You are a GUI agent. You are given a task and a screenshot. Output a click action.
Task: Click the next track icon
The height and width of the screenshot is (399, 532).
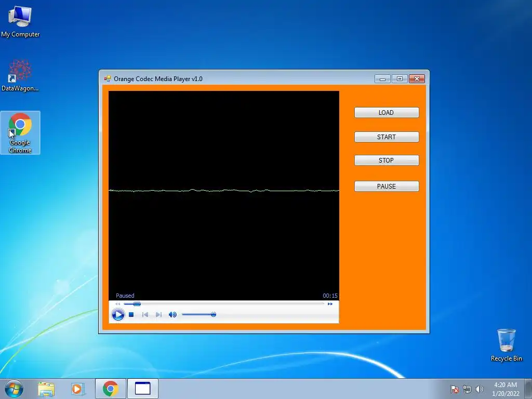[158, 314]
